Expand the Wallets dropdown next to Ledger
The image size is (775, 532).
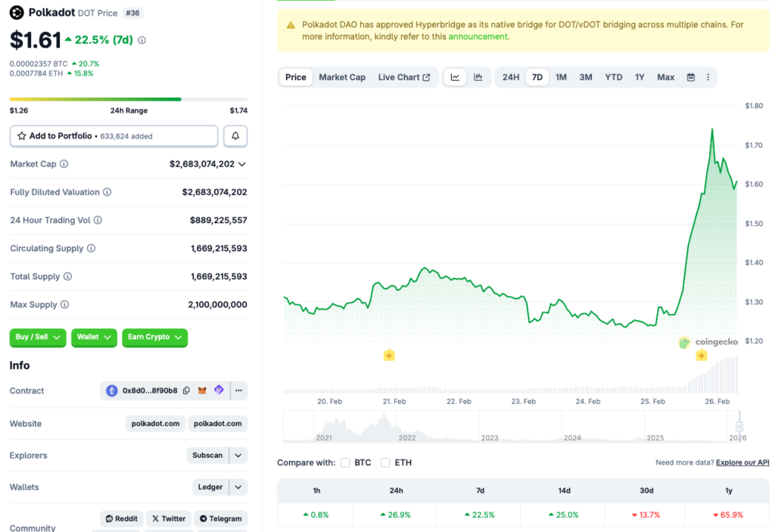click(237, 487)
